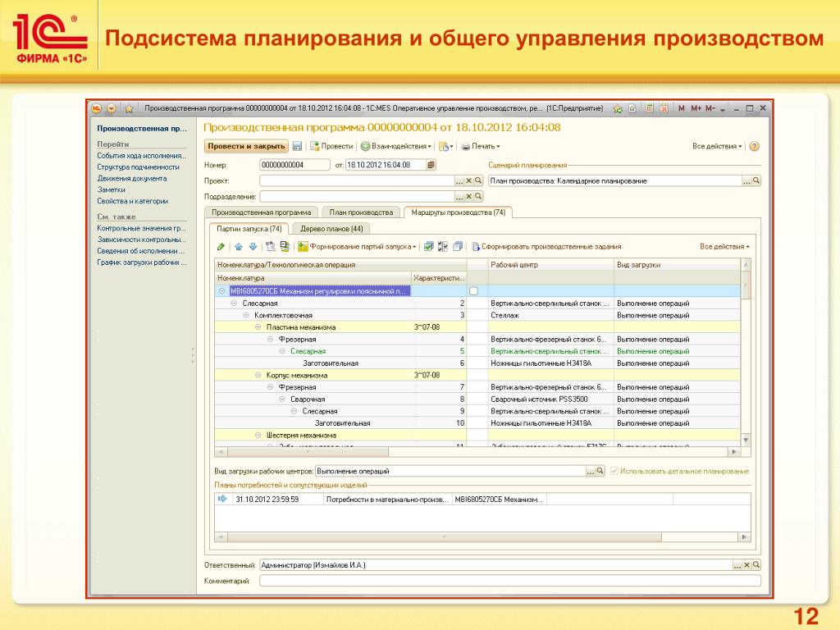
Task: Click the table vertical scrollbar down arrow
Action: [x=746, y=440]
